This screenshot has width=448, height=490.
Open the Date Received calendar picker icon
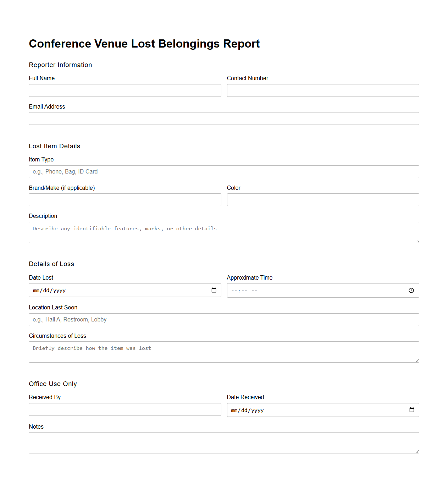[x=412, y=410]
